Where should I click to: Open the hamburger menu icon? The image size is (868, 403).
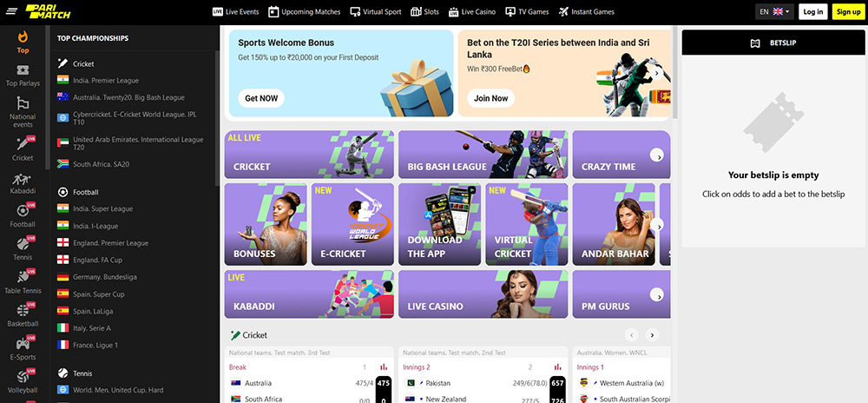13,11
